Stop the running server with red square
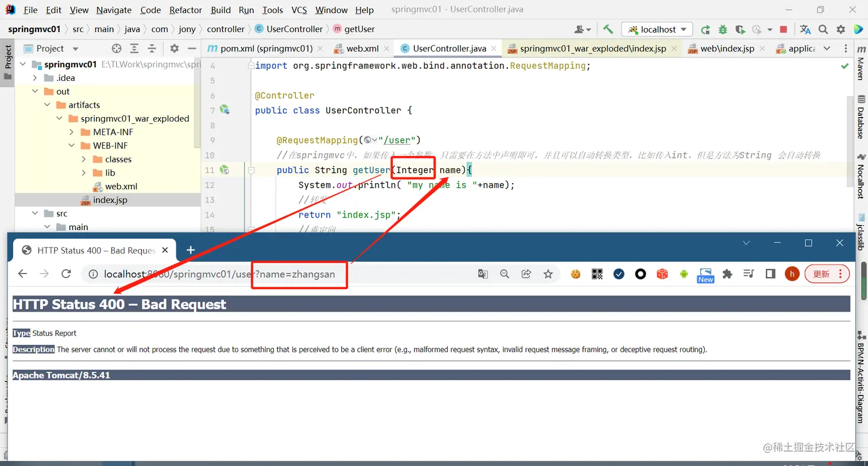The width and height of the screenshot is (868, 466). click(x=783, y=29)
